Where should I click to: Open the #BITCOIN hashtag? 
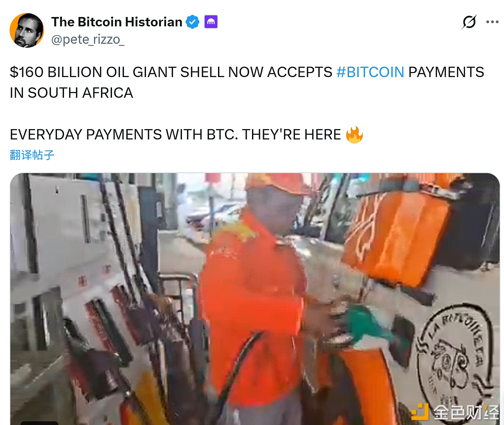coord(370,72)
